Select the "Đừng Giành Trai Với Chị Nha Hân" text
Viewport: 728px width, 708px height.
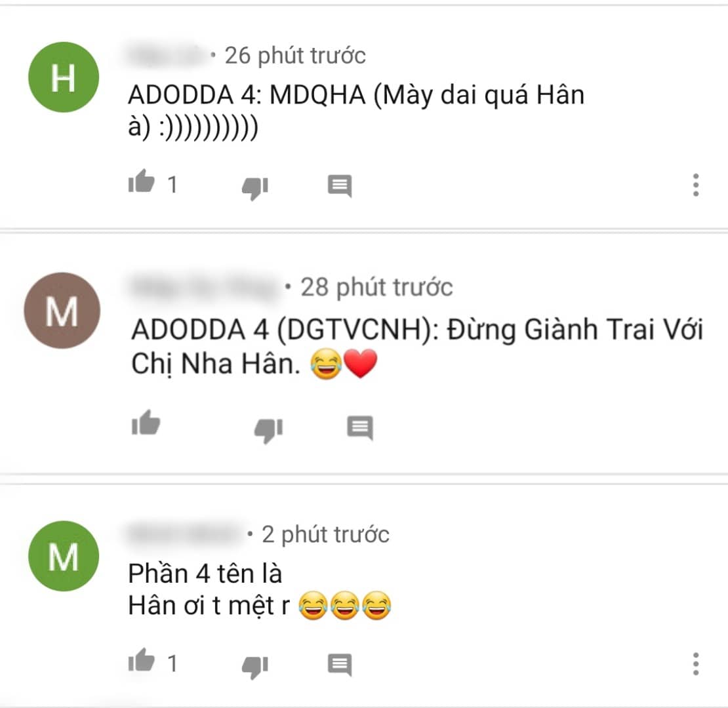pos(417,347)
